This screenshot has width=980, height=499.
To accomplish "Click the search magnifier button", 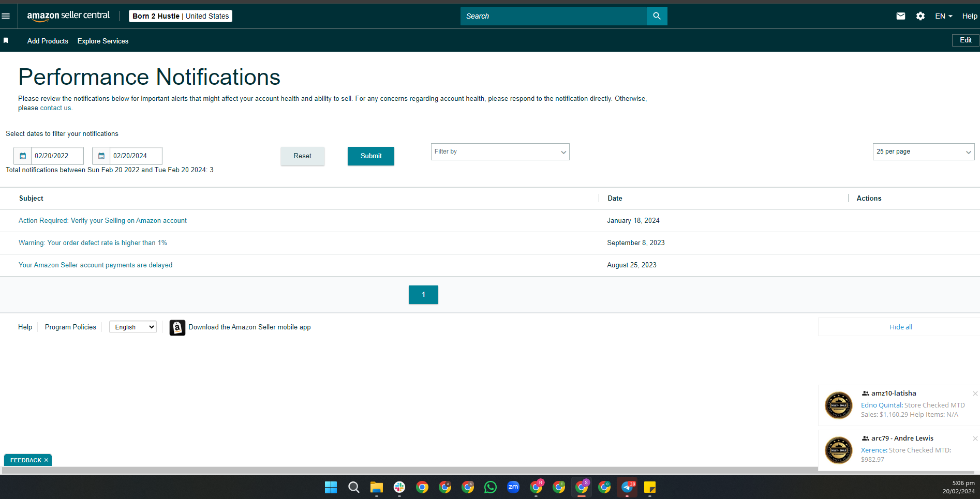I will click(x=657, y=16).
